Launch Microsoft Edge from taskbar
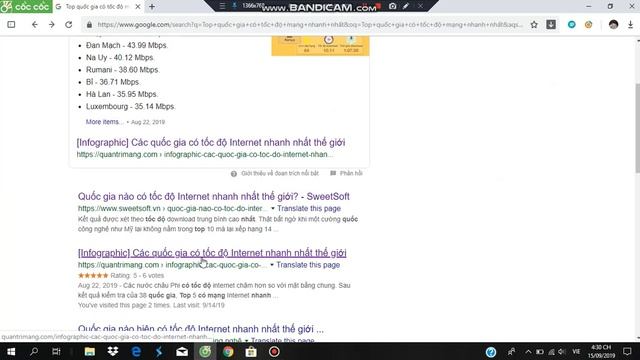Screen dimensions: 640x360 (136, 351)
